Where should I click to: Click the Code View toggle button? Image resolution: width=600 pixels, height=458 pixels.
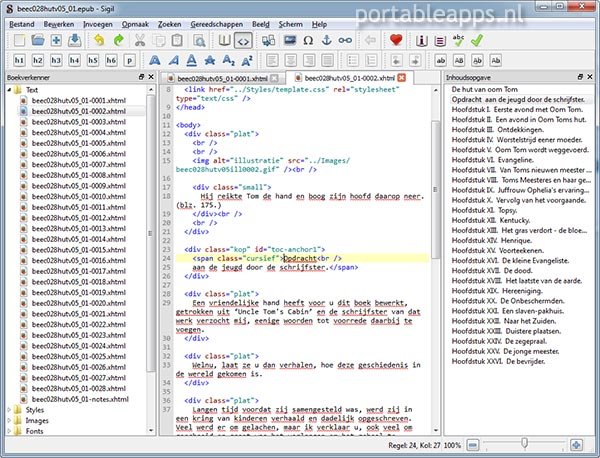click(242, 41)
